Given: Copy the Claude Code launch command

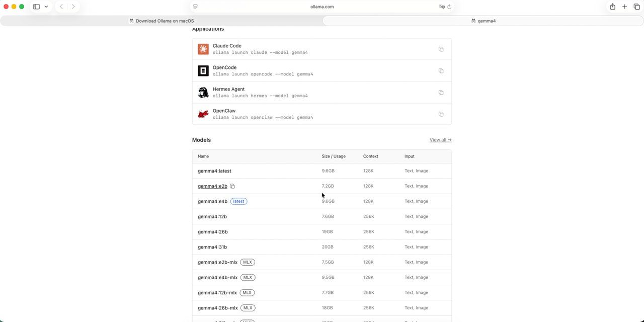Looking at the screenshot, I should point(441,49).
